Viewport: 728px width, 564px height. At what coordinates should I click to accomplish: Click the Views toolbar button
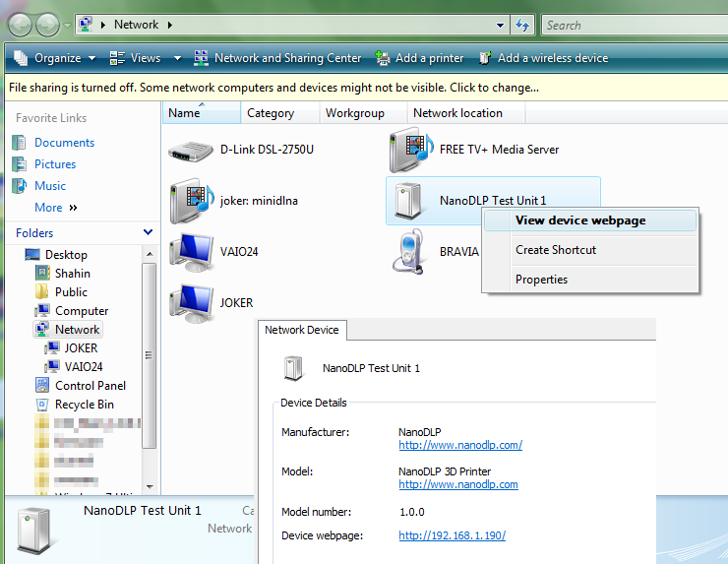tap(135, 58)
